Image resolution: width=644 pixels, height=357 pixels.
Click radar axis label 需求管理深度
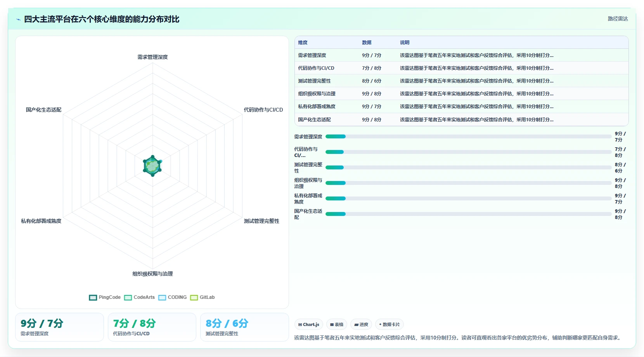click(x=152, y=57)
